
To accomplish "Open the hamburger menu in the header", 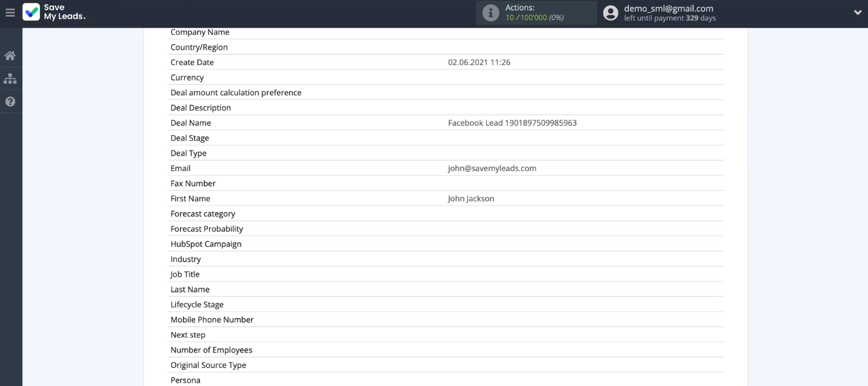I will pyautogui.click(x=10, y=12).
